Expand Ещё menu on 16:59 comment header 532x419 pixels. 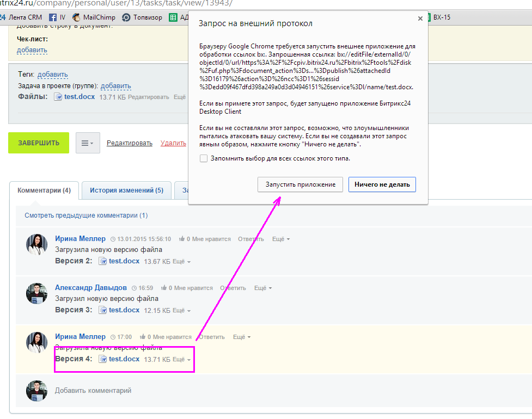coord(263,288)
